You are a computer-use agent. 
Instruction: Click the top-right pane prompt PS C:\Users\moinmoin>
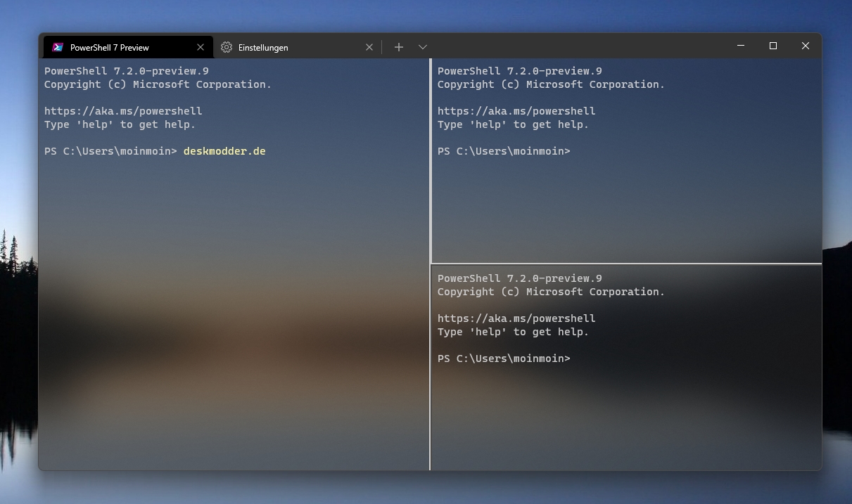tap(504, 151)
